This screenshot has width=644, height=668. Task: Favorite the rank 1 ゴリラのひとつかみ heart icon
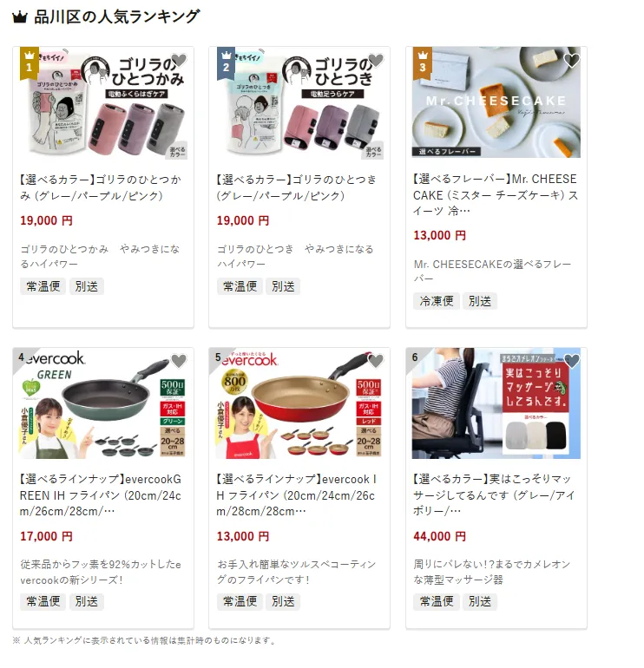click(179, 61)
